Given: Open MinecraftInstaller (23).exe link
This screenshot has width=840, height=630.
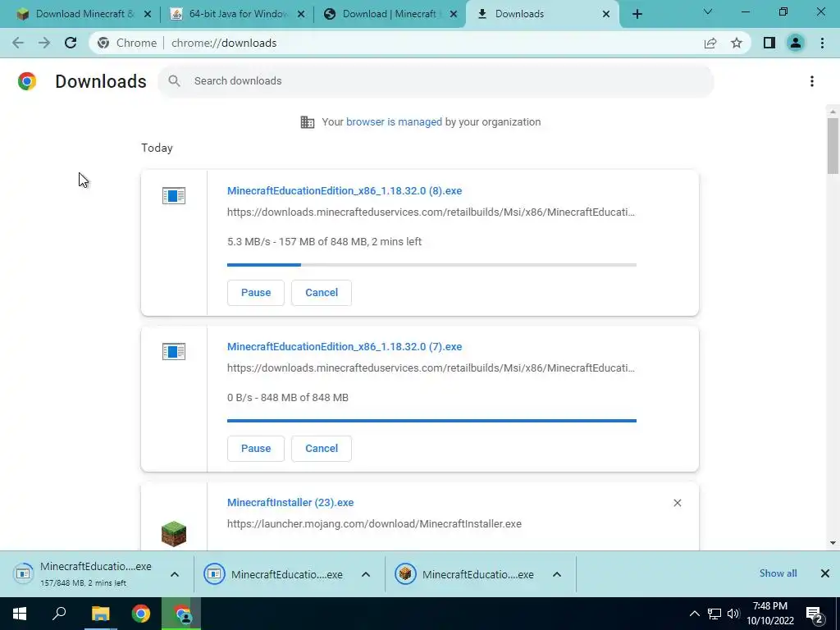Looking at the screenshot, I should coord(290,503).
